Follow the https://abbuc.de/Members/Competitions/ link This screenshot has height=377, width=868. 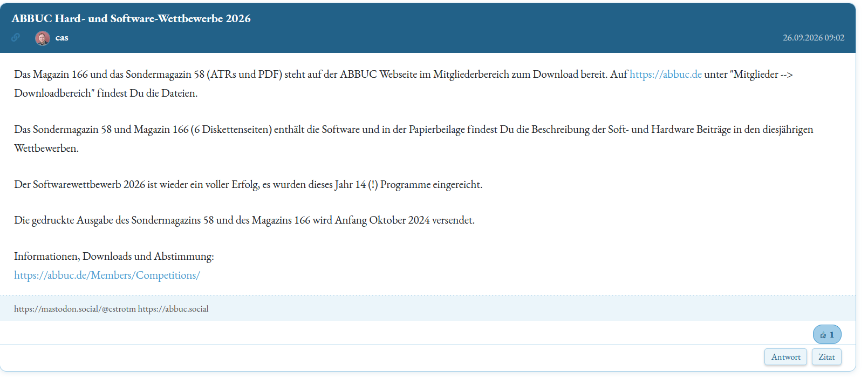pyautogui.click(x=107, y=275)
